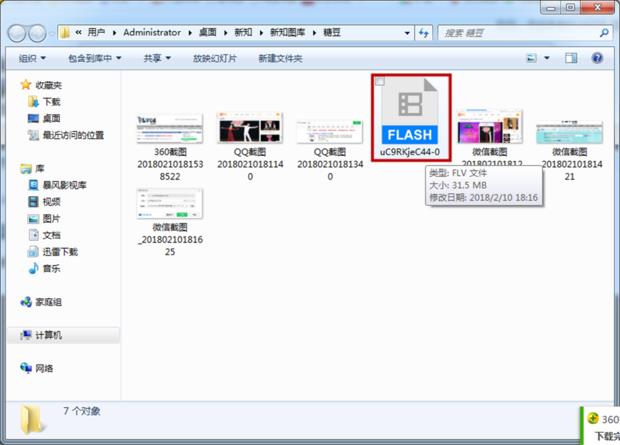Open 下载 in favorites sidebar
This screenshot has height=445, width=620.
pos(50,101)
